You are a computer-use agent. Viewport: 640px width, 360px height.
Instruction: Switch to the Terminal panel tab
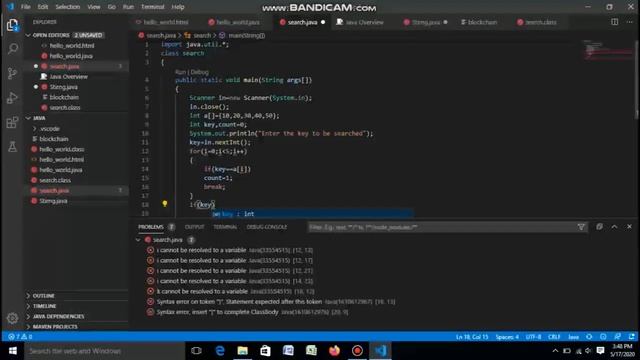pyautogui.click(x=225, y=227)
